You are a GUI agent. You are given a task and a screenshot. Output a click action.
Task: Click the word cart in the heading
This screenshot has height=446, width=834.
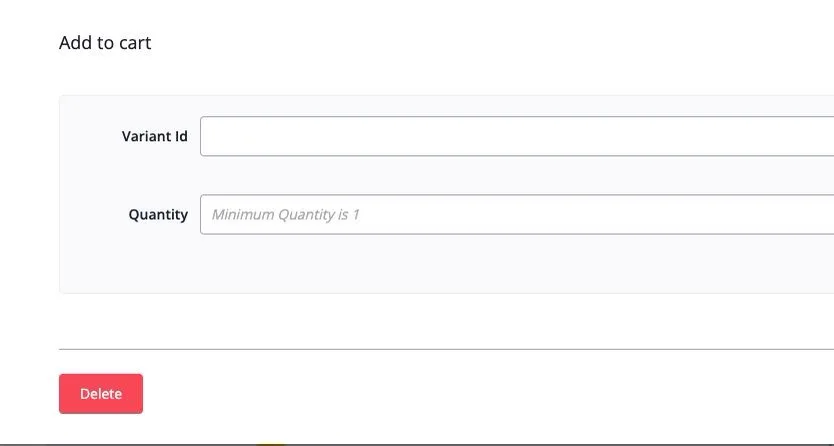(x=135, y=43)
